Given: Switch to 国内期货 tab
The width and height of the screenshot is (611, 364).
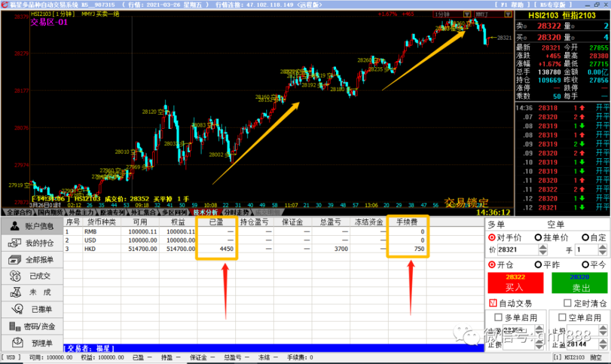Looking at the screenshot, I should tap(50, 213).
